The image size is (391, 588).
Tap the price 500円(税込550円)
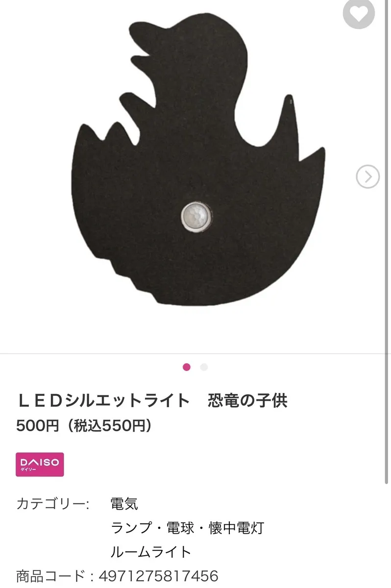84,425
